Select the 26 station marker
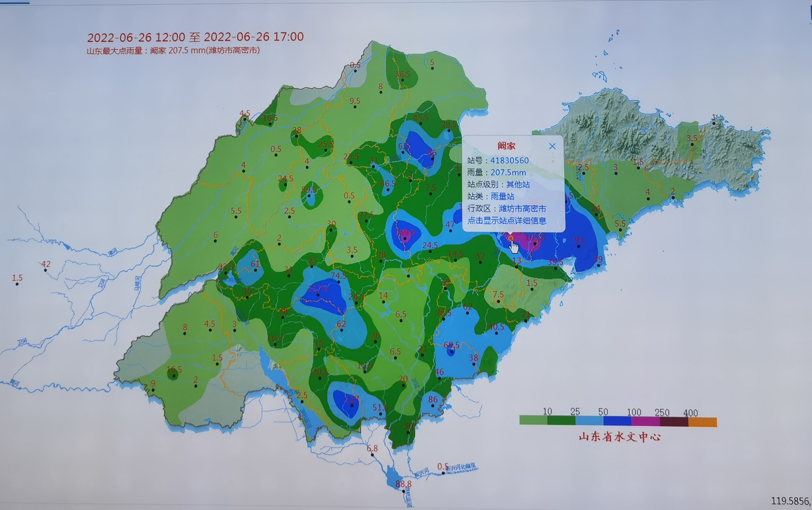This screenshot has width=812, height=510. [x=375, y=341]
